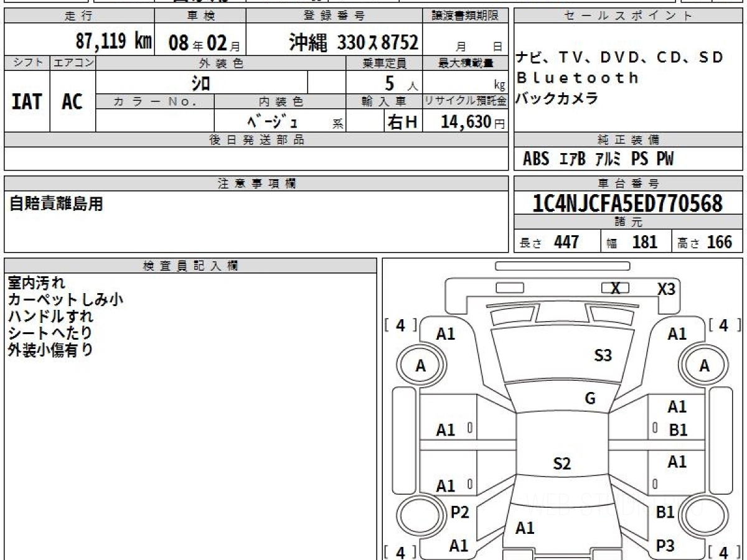Select the IAT shift value
The height and width of the screenshot is (560, 747).
[x=27, y=101]
